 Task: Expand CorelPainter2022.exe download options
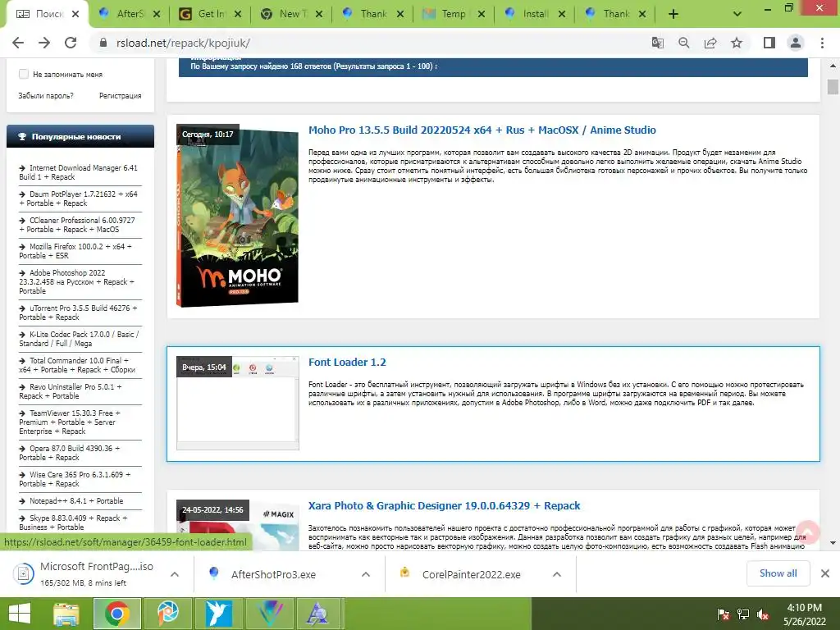[x=557, y=574]
